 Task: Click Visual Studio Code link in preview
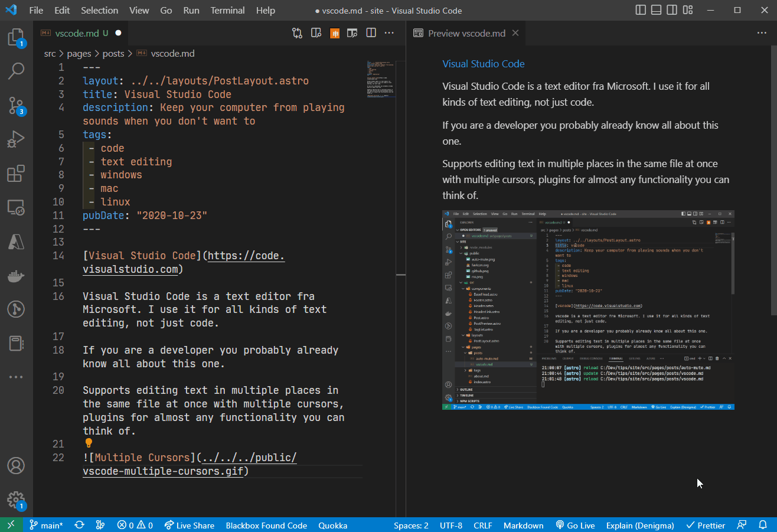tap(483, 64)
